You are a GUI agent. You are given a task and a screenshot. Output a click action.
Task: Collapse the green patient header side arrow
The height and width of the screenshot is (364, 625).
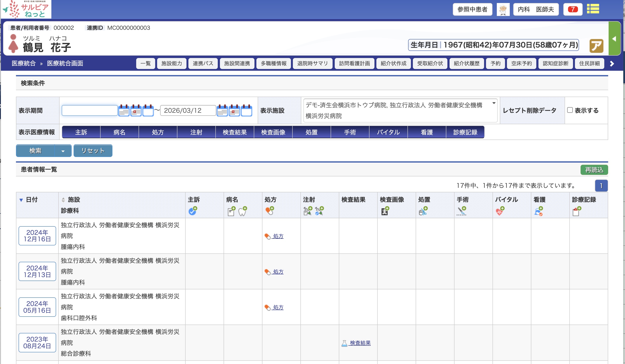coord(614,39)
